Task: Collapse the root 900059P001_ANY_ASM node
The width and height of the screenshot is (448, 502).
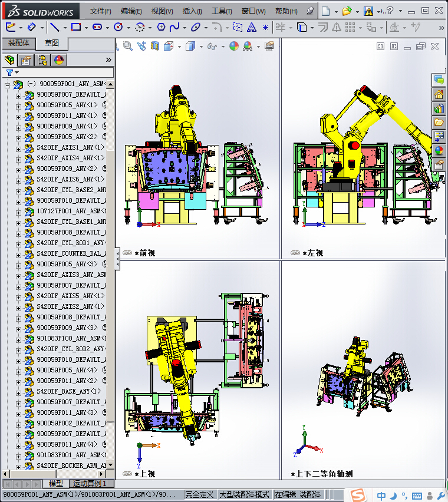Action: tap(7, 85)
